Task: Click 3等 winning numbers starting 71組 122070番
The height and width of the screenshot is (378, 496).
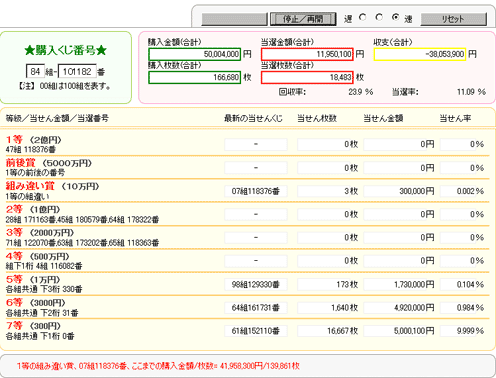Action: click(82, 243)
